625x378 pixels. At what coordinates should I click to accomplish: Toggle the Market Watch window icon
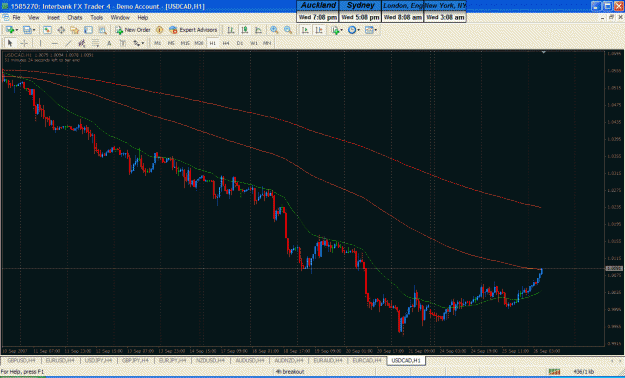(x=47, y=30)
